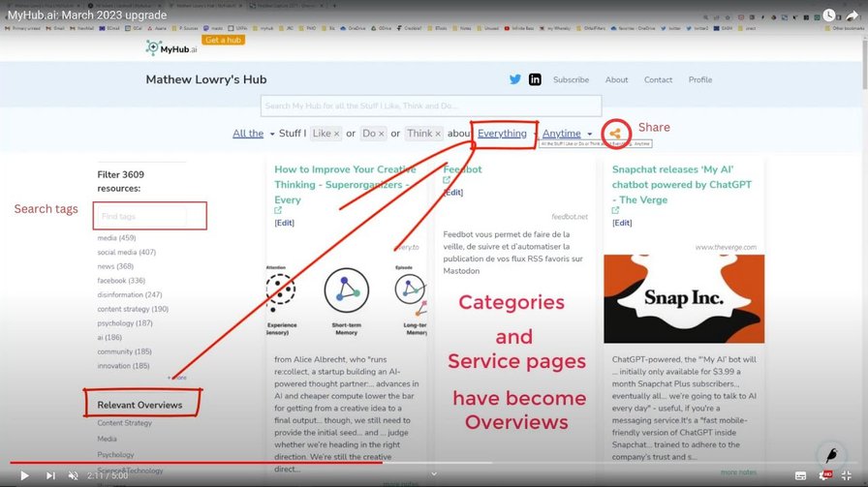868x487 pixels.
Task: Open the video settings gear with HD badge
Action: (x=825, y=475)
